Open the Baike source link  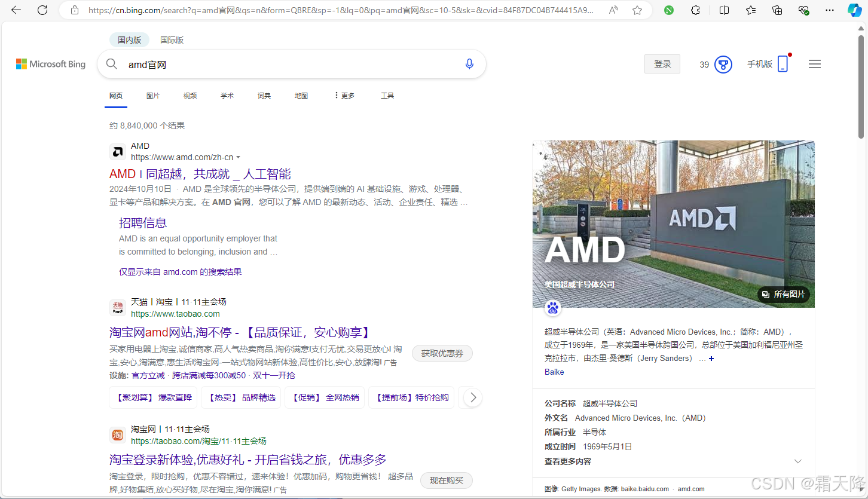point(554,372)
